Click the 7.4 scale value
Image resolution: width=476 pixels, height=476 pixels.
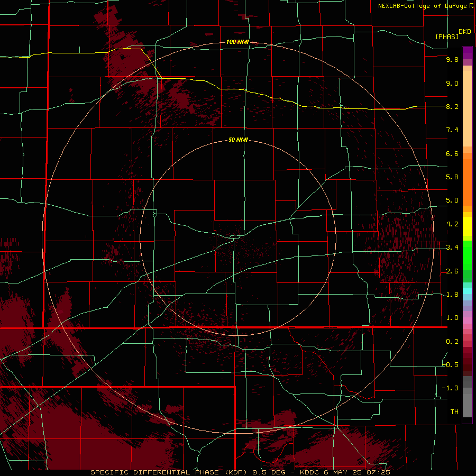coord(452,130)
